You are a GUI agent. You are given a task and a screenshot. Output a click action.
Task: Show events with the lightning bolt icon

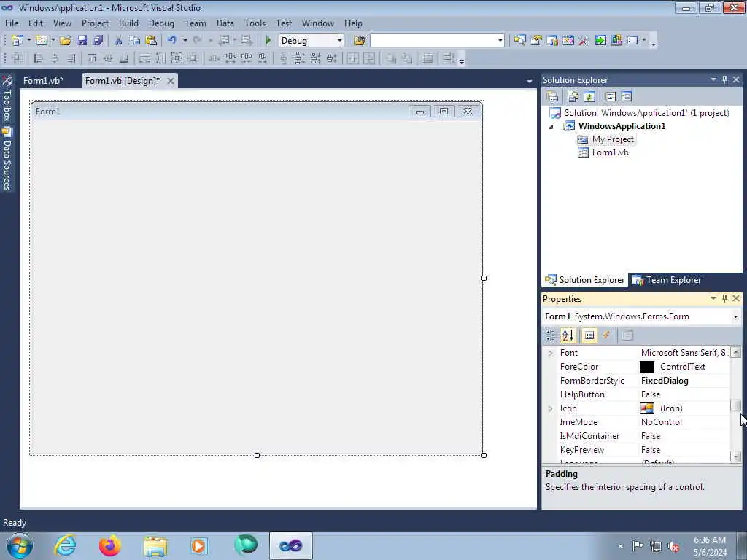pyautogui.click(x=606, y=335)
